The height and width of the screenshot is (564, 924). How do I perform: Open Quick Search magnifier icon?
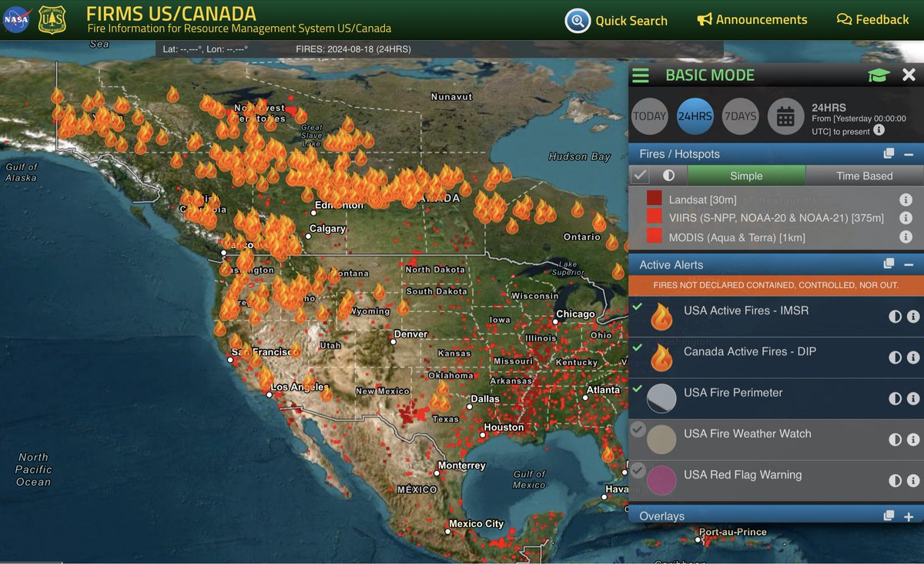[x=577, y=21]
